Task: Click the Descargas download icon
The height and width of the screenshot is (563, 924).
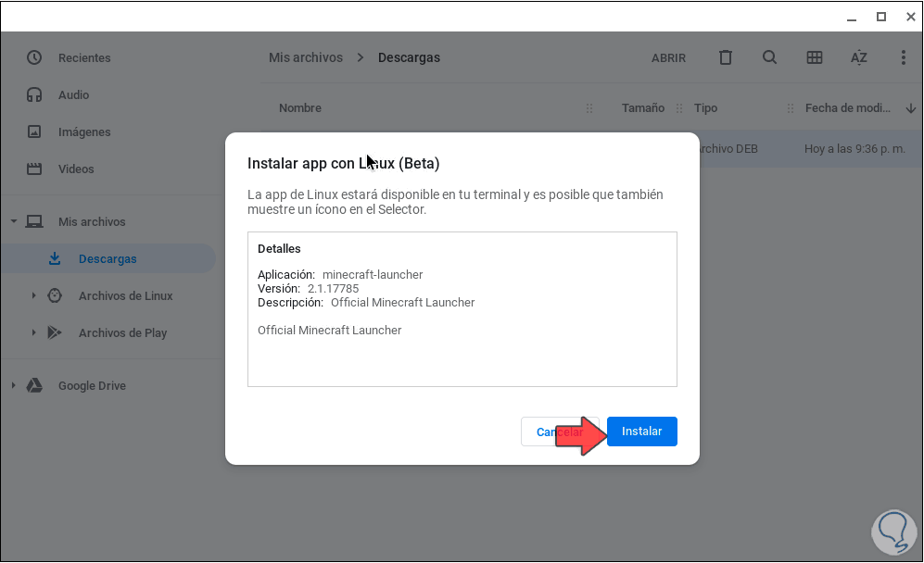Action: (55, 258)
